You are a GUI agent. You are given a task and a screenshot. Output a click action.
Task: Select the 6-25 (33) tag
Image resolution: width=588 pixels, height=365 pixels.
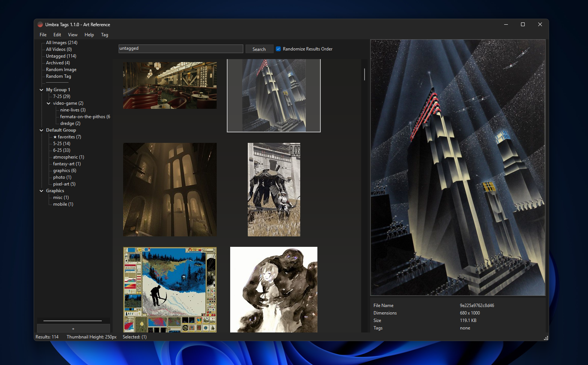pos(62,150)
